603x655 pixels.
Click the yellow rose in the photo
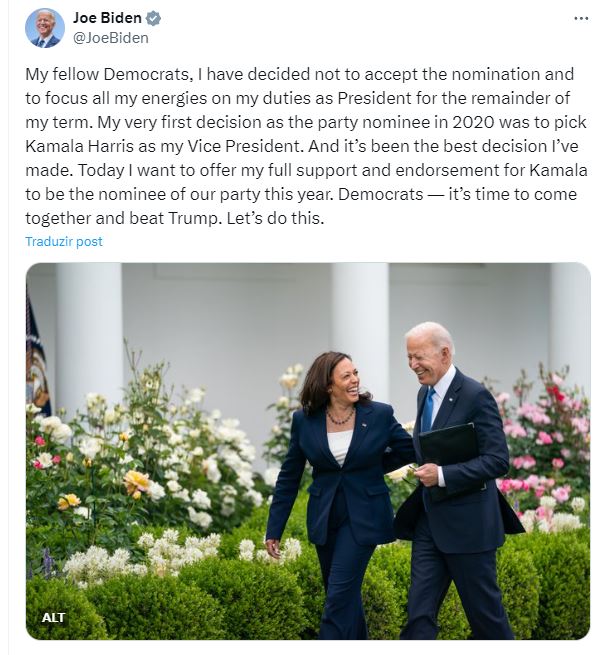[136, 481]
